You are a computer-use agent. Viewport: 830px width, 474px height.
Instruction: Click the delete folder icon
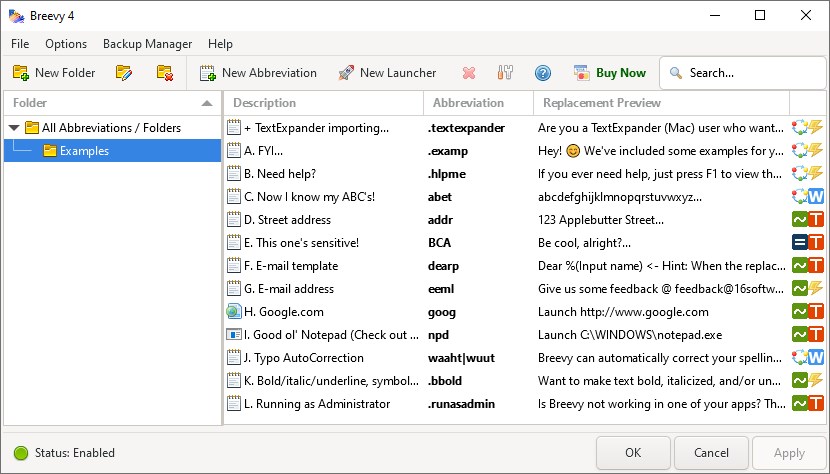pos(165,73)
